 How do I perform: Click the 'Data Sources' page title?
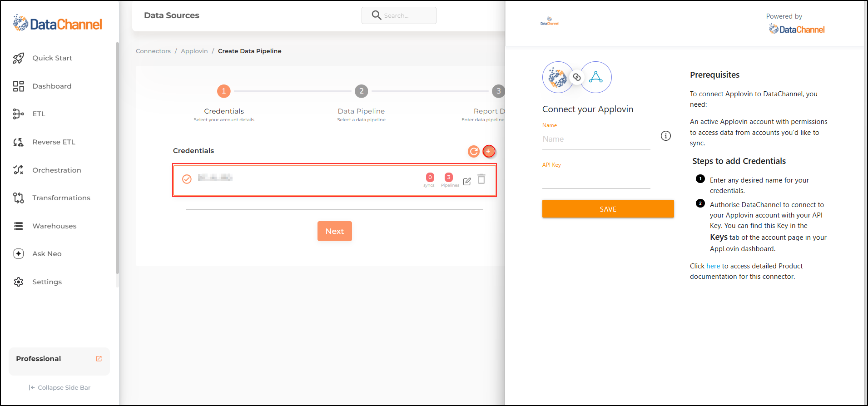[172, 15]
